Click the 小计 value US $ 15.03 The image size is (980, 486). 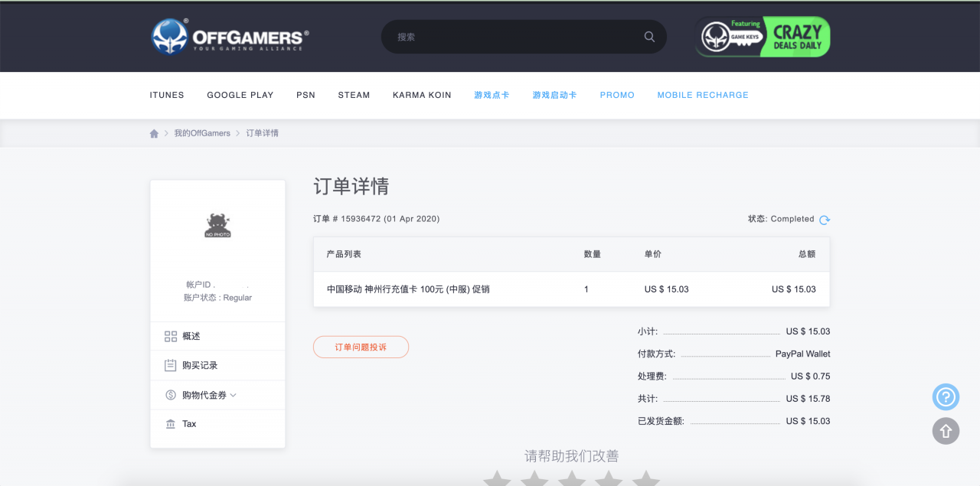(808, 332)
